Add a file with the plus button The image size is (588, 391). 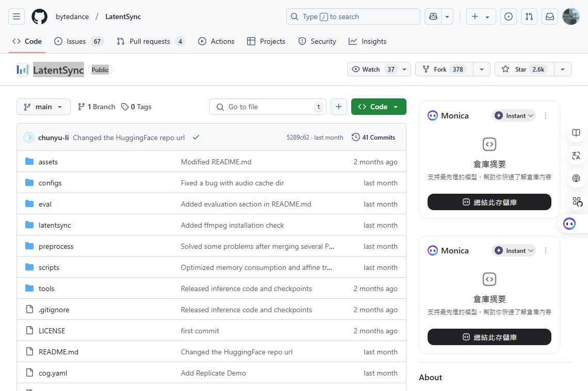[339, 107]
